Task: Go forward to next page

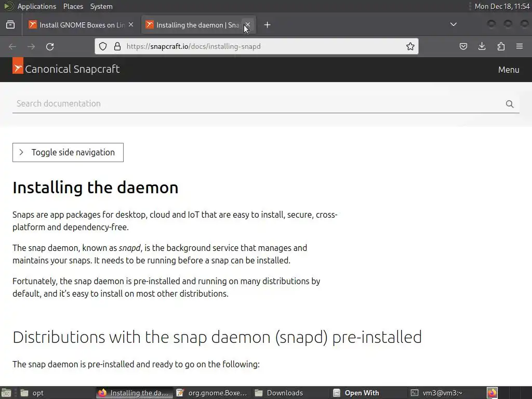Action: (x=31, y=46)
